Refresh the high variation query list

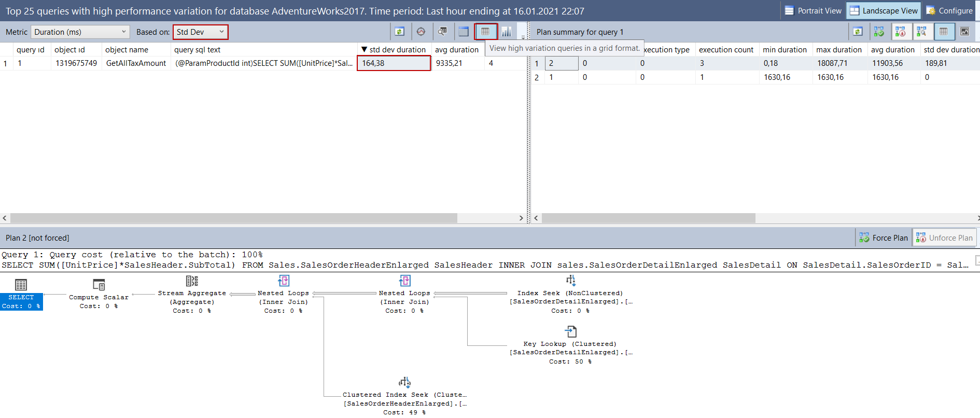coord(399,32)
